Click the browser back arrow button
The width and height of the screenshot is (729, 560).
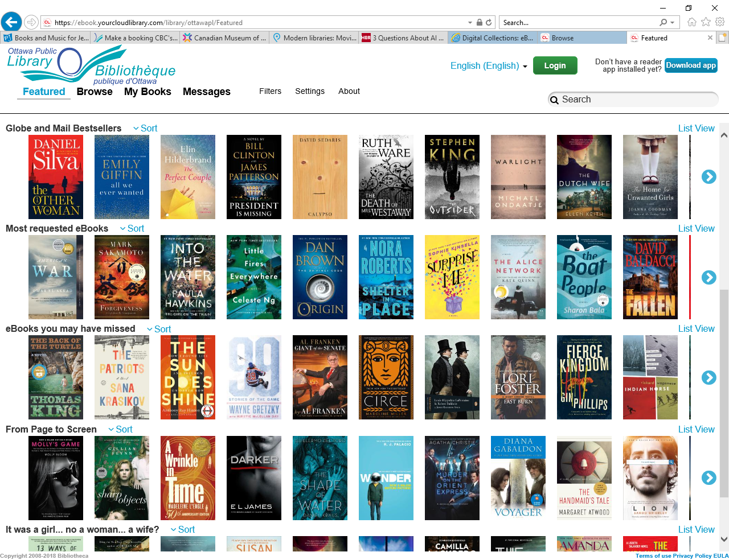coord(11,22)
